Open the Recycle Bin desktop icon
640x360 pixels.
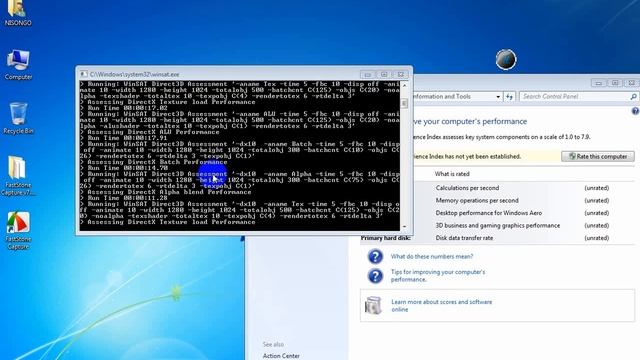(18, 118)
